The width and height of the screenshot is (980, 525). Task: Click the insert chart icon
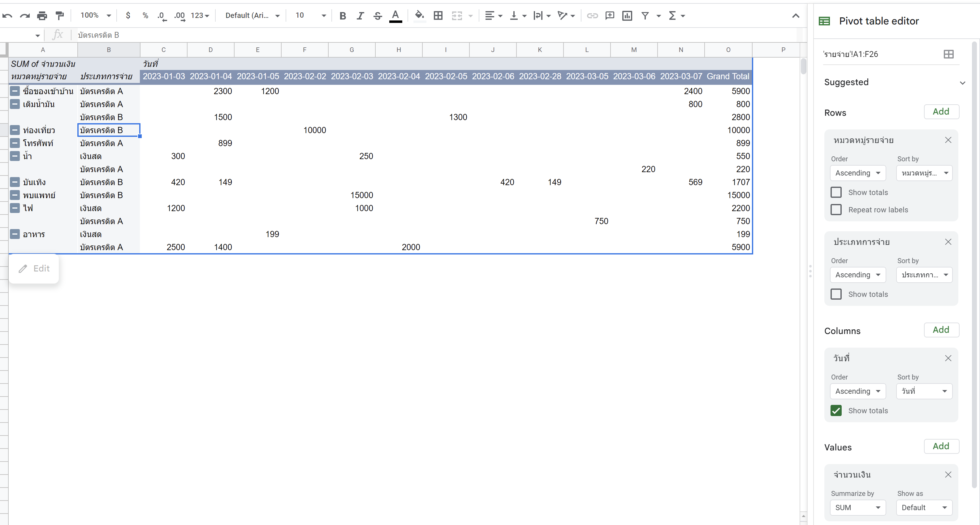627,15
